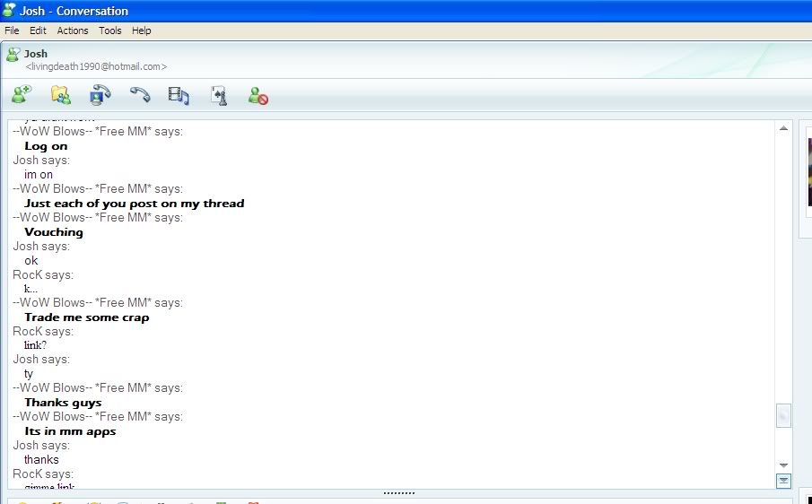Click the chat history scrollbar thumb

[x=783, y=415]
